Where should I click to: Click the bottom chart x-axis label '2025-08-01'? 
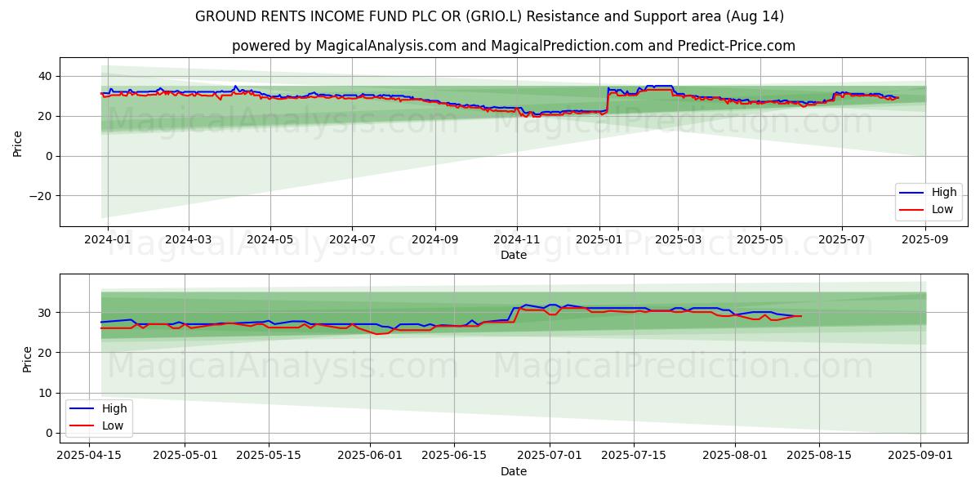735,456
